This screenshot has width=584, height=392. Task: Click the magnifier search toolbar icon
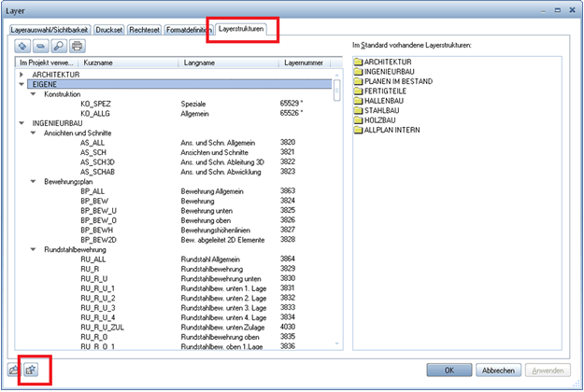pos(59,46)
